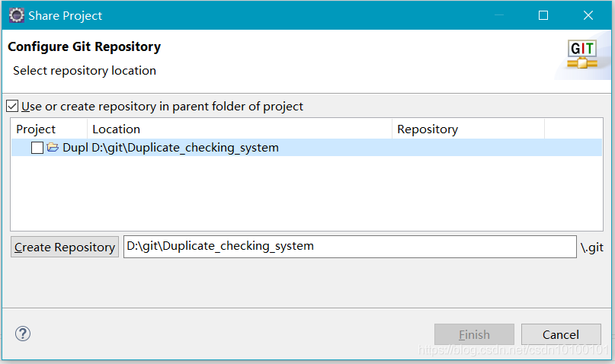This screenshot has height=364, width=615.
Task: Click the Configure Git Repository heading
Action: point(85,46)
